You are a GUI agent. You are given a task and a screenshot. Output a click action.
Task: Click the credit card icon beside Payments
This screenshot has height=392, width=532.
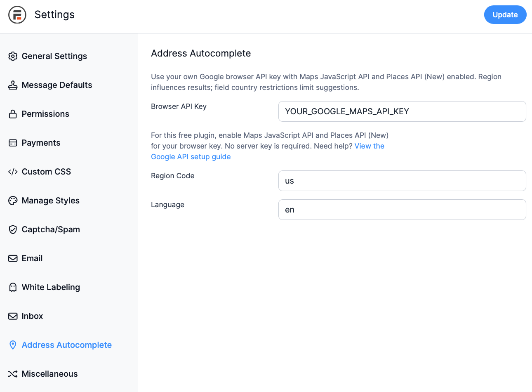pyautogui.click(x=13, y=143)
